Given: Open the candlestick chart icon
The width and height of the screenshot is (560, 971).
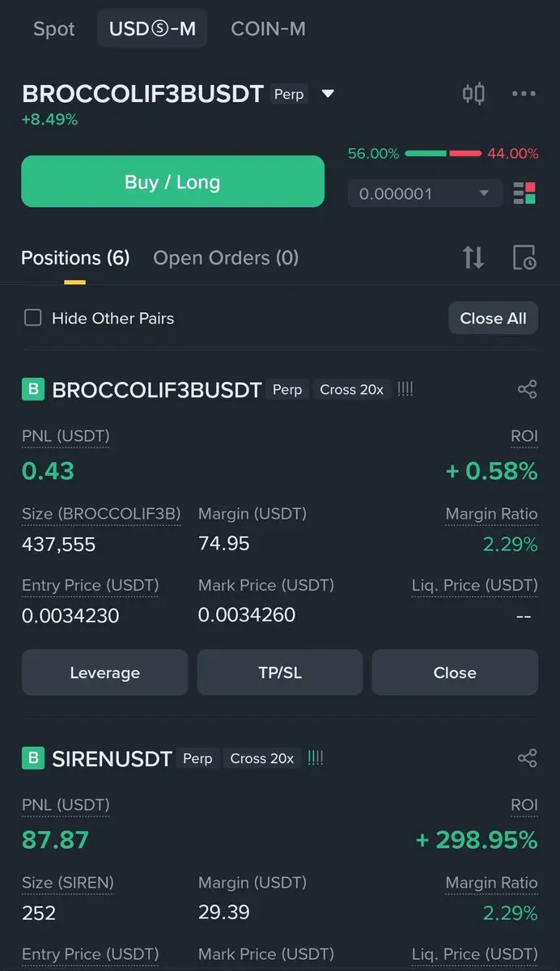Looking at the screenshot, I should click(x=473, y=94).
